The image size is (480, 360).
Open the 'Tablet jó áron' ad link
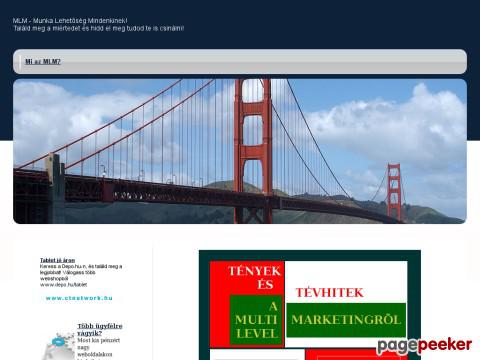pyautogui.click(x=57, y=260)
